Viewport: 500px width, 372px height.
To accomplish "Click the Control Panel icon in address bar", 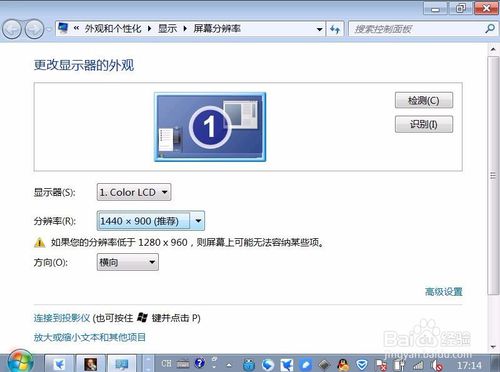I will 63,28.
